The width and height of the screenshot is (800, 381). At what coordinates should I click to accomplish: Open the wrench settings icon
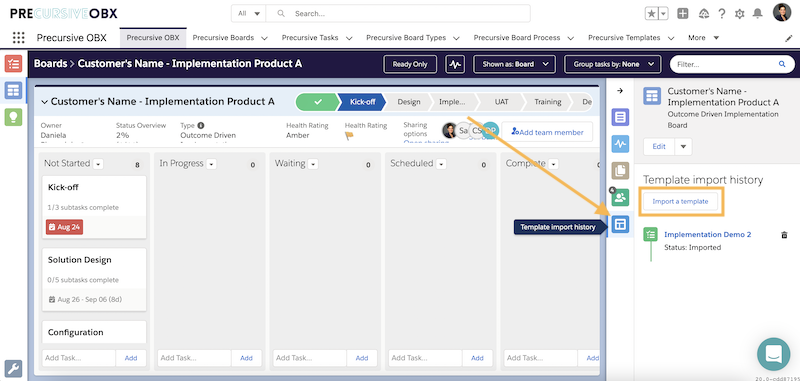click(13, 368)
